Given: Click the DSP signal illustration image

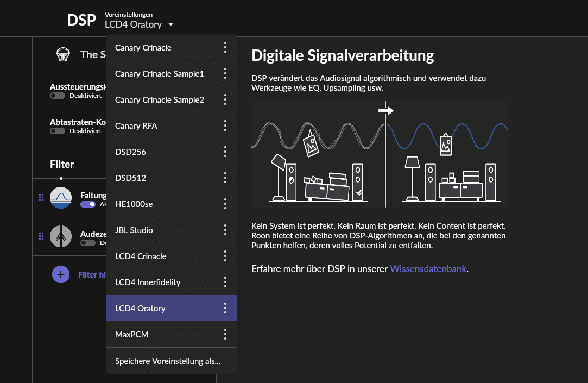Looking at the screenshot, I should (x=379, y=154).
